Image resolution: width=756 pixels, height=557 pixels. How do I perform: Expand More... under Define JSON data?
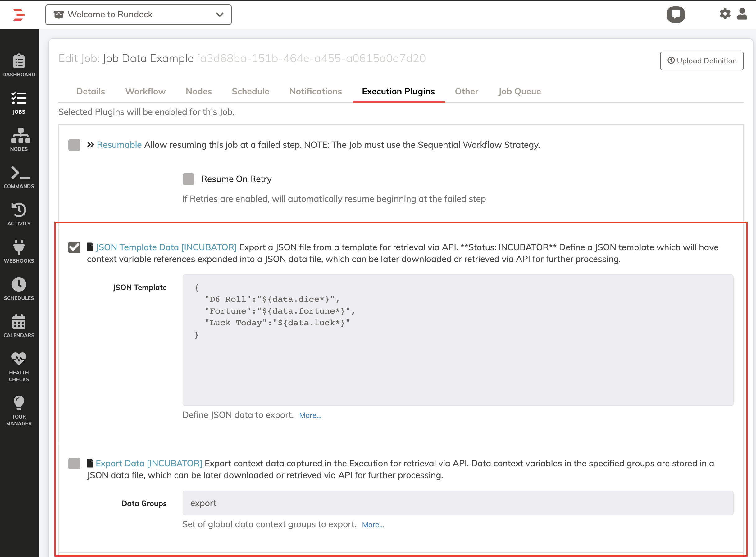coord(310,415)
